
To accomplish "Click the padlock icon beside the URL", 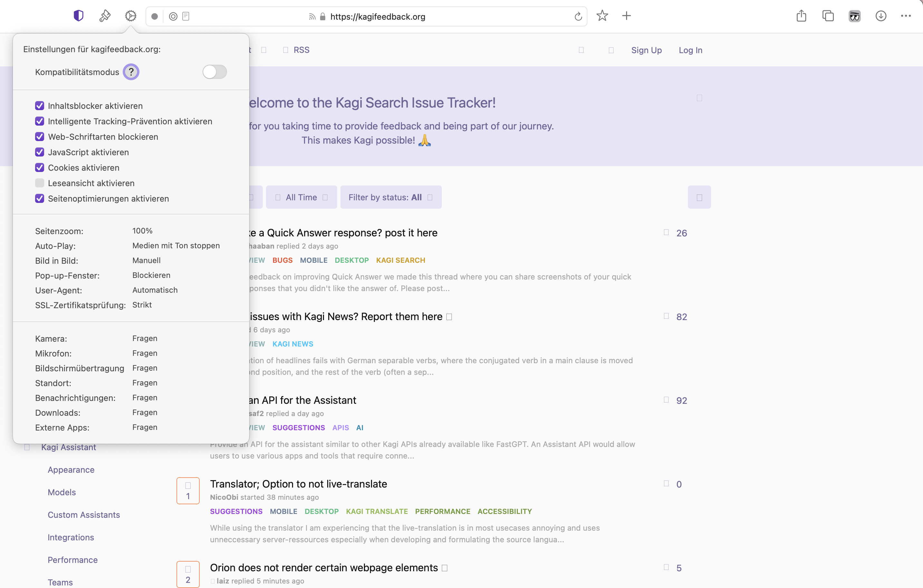I will click(x=323, y=16).
